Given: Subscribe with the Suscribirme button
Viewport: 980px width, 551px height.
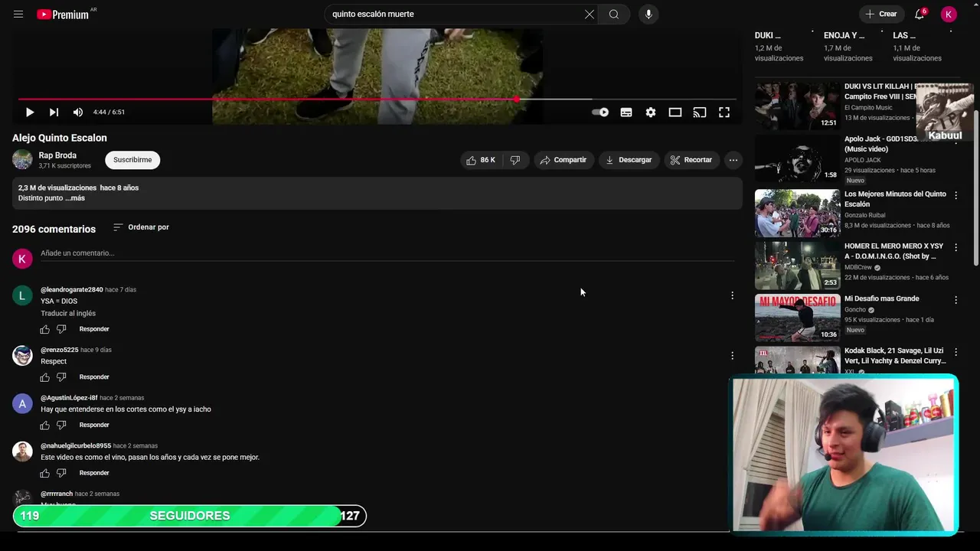Looking at the screenshot, I should click(x=132, y=159).
